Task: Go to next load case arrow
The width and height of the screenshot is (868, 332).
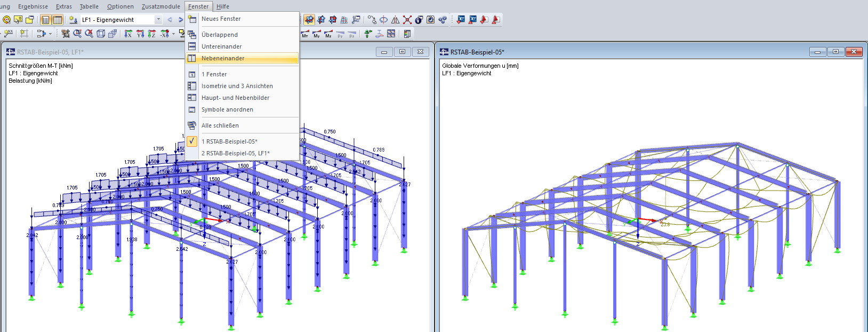Action: [x=181, y=20]
